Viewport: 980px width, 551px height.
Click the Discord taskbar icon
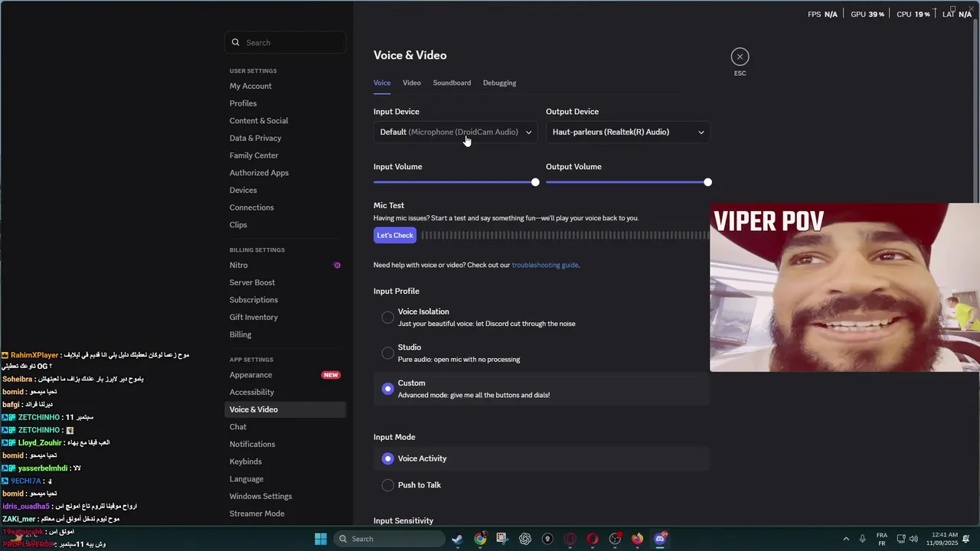point(661,539)
